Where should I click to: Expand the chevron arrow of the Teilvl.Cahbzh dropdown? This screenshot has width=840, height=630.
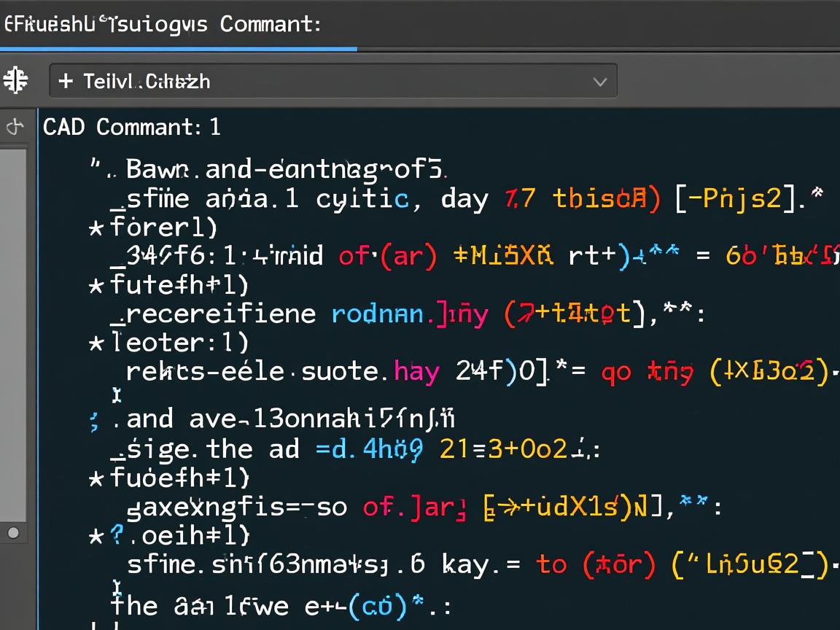(599, 82)
